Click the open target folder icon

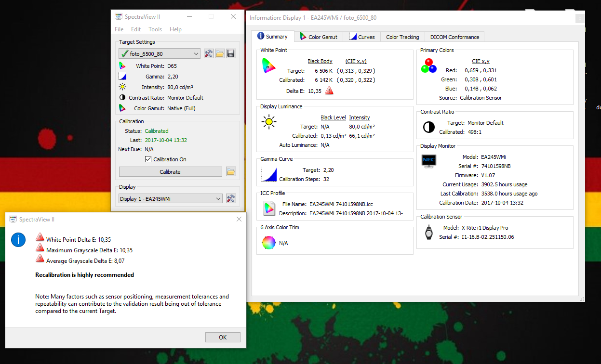click(220, 53)
